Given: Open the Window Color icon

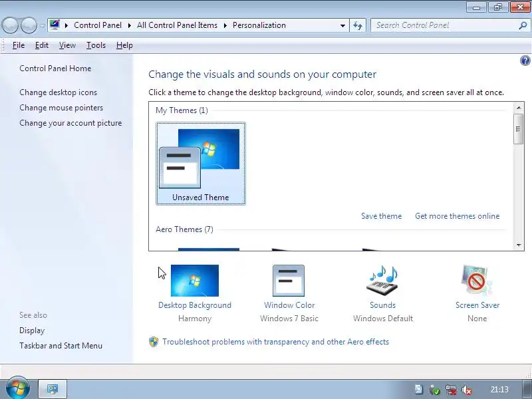Looking at the screenshot, I should (x=289, y=281).
